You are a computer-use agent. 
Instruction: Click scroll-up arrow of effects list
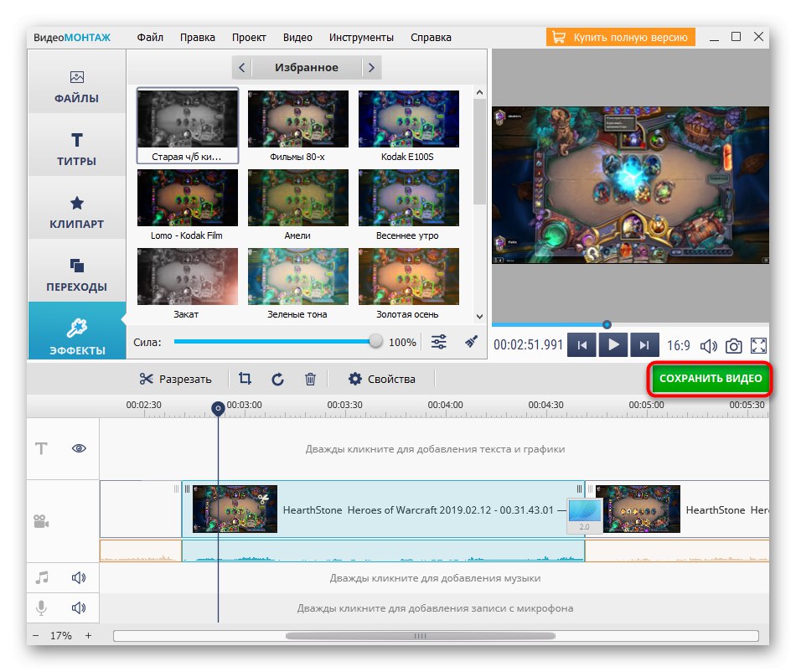pyautogui.click(x=479, y=92)
